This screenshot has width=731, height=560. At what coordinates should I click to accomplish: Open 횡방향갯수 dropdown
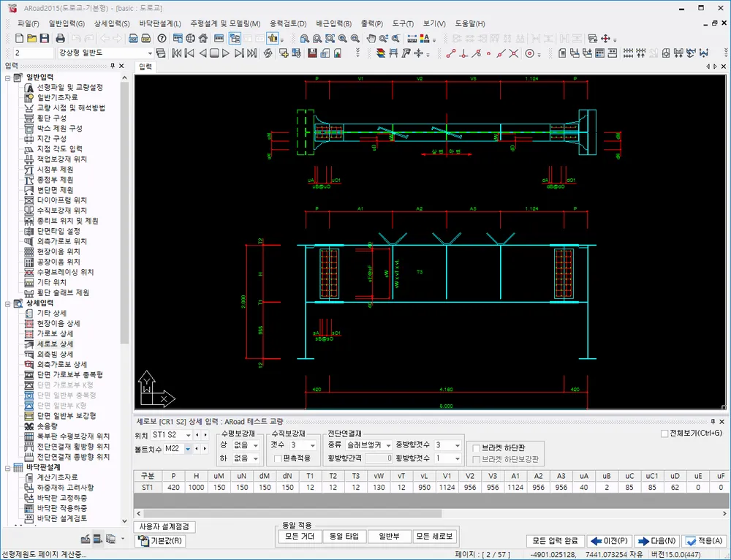(458, 459)
